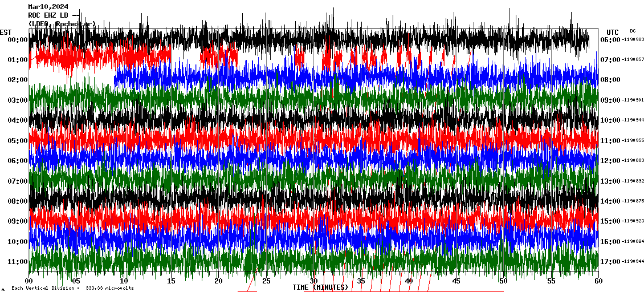Click the TIME (MINUTES) axis label

320,287
